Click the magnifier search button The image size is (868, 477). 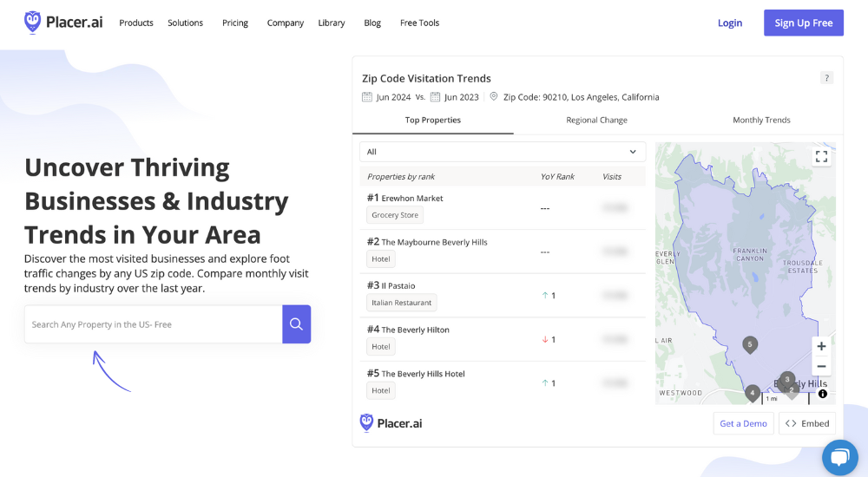[296, 324]
